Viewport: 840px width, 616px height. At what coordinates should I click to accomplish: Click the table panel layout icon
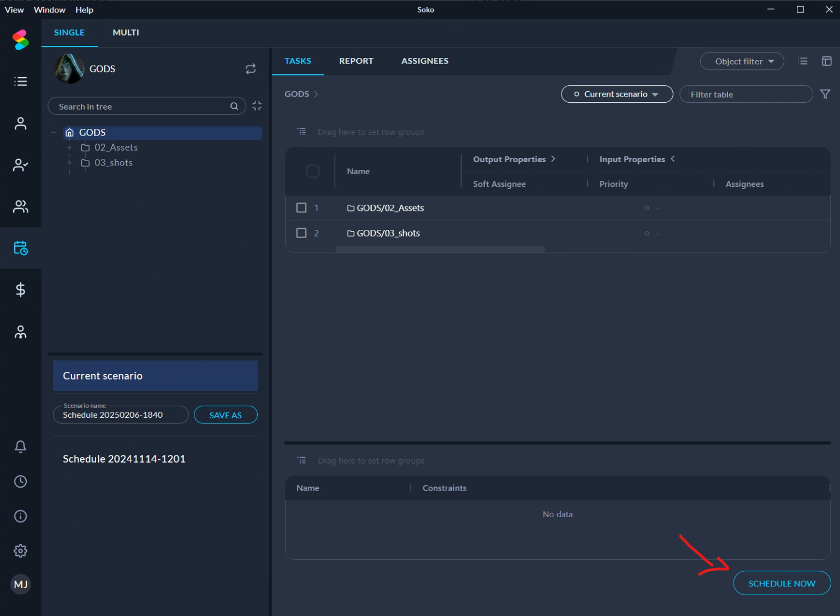827,61
